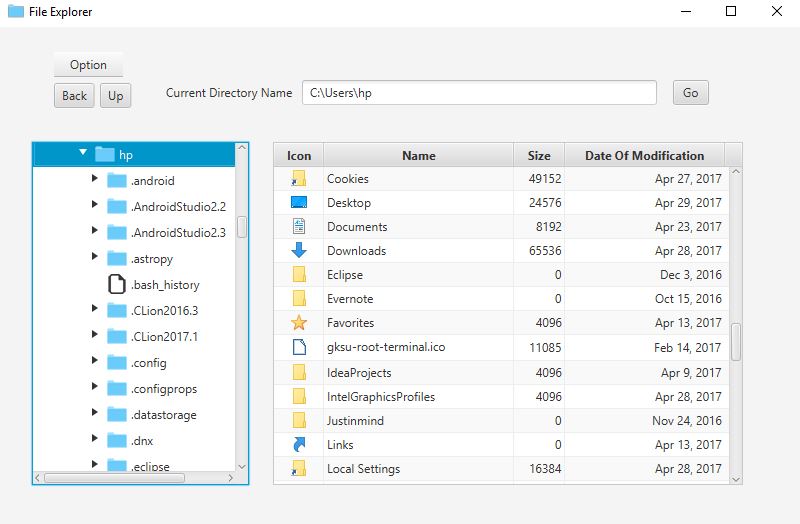Click the Justinmind folder icon
Viewport: 800px width, 524px height.
coord(299,420)
